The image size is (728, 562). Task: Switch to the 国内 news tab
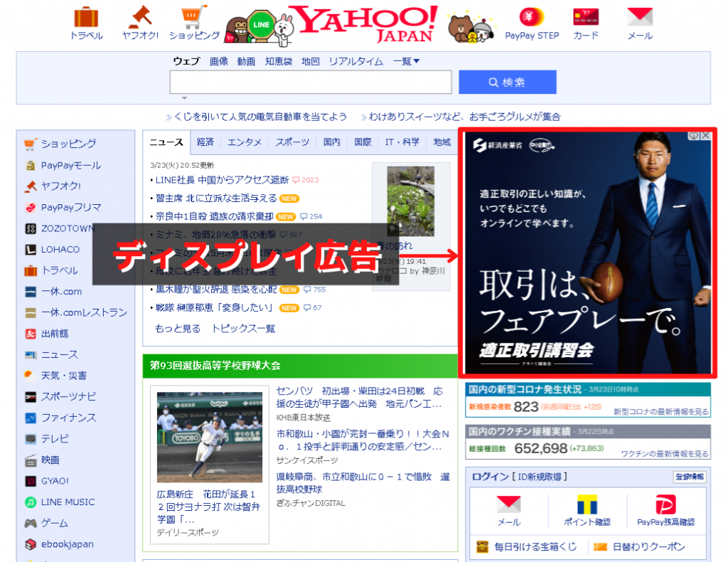331,142
